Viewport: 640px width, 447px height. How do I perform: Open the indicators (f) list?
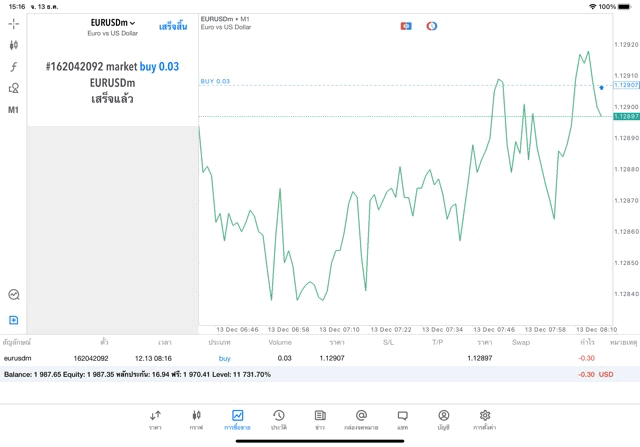click(x=13, y=67)
